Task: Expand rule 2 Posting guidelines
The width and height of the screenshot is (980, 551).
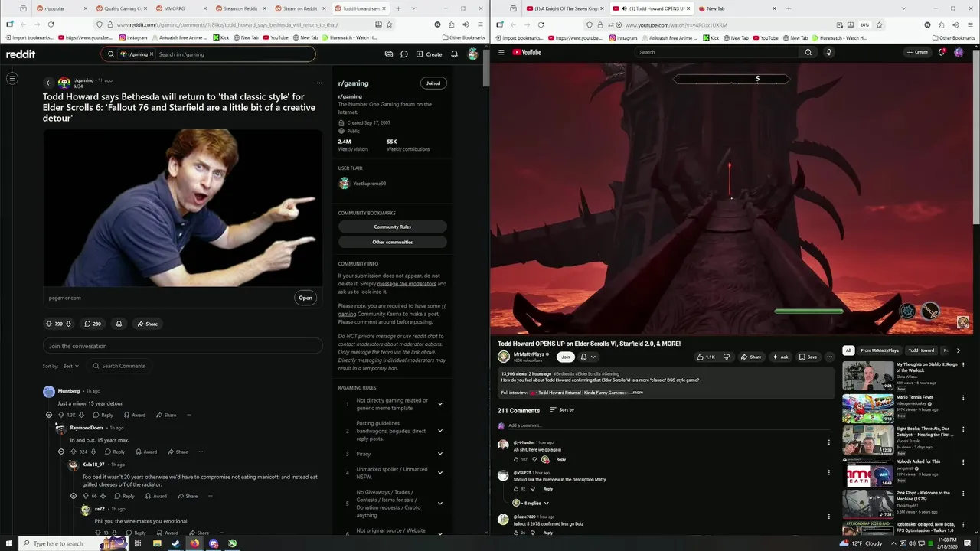Action: [x=439, y=430]
